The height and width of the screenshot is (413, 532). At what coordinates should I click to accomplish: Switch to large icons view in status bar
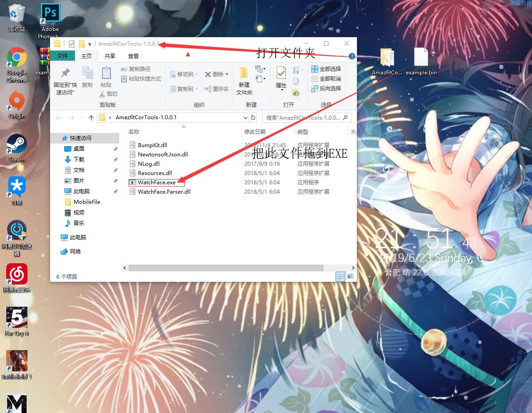click(x=350, y=277)
